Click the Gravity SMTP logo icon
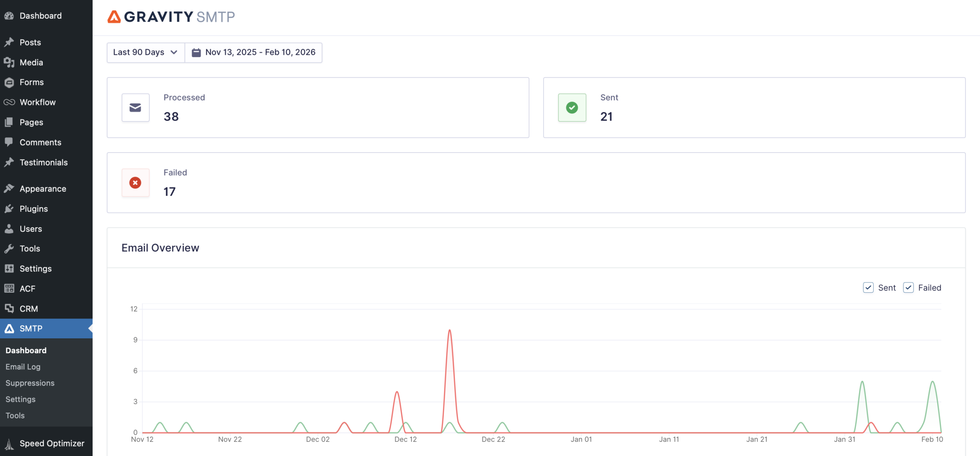Image resolution: width=980 pixels, height=456 pixels. tap(114, 17)
